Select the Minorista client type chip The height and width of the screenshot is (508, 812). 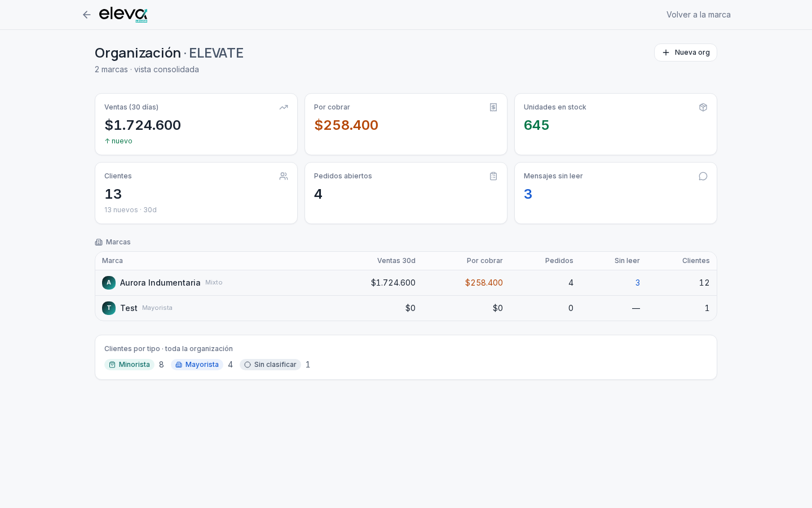[129, 365]
